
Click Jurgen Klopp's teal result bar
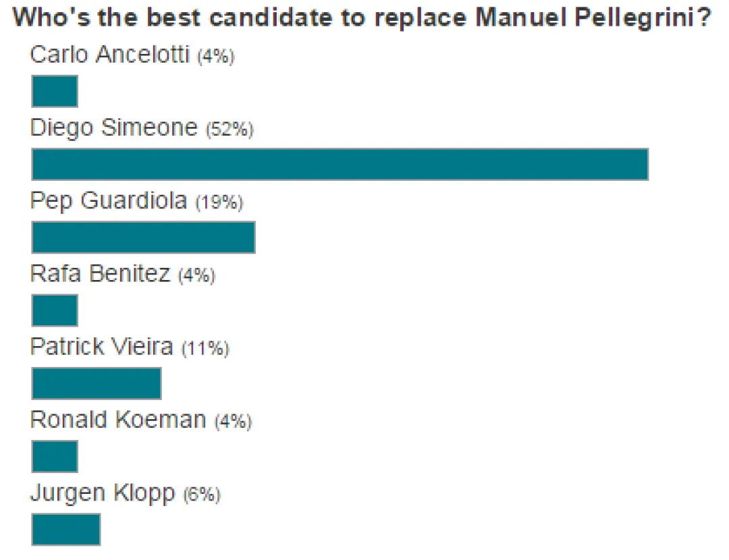(66, 530)
